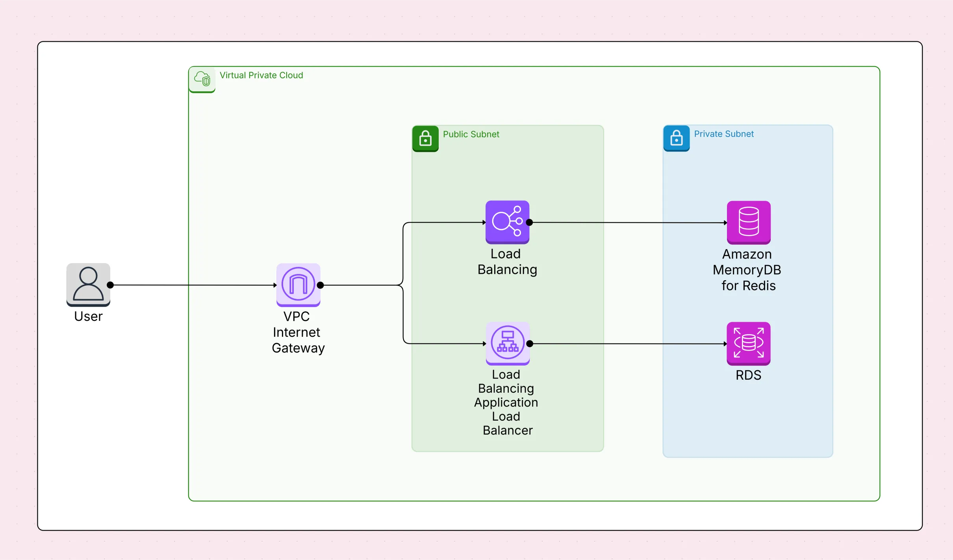Select the VPC Internet Gateway text label
This screenshot has height=560, width=953.
(x=298, y=332)
